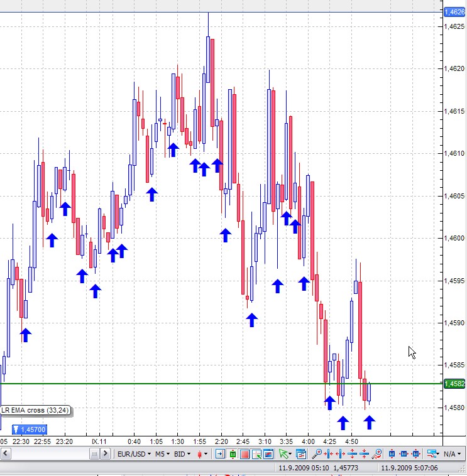Toggle the chart shift arrow icon
467x476 pixels.
[x=221, y=453]
